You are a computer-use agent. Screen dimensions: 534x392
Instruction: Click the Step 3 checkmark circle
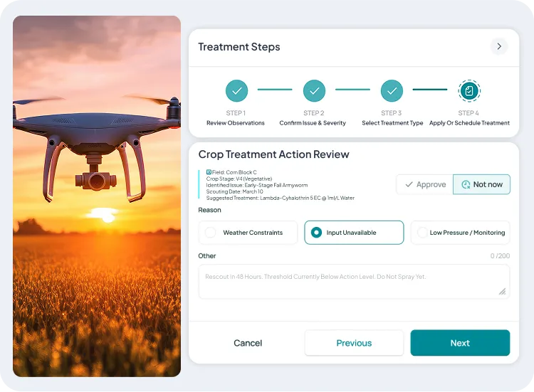[392, 91]
